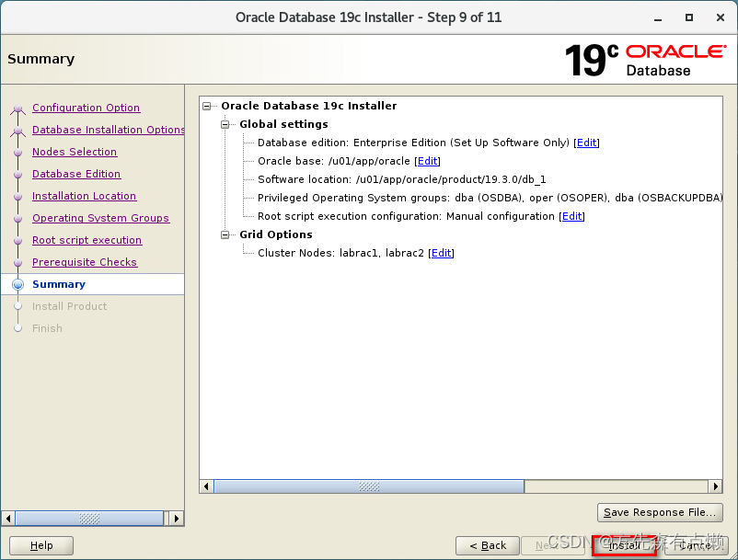Edit the Cluster Nodes entry

pyautogui.click(x=441, y=253)
